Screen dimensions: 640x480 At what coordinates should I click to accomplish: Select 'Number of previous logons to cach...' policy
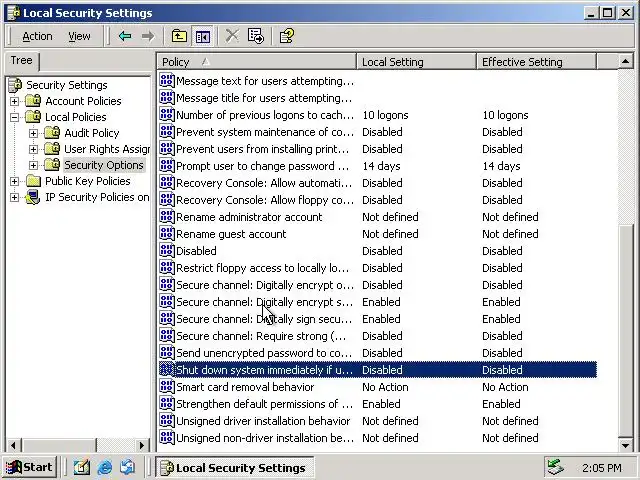coord(378,115)
